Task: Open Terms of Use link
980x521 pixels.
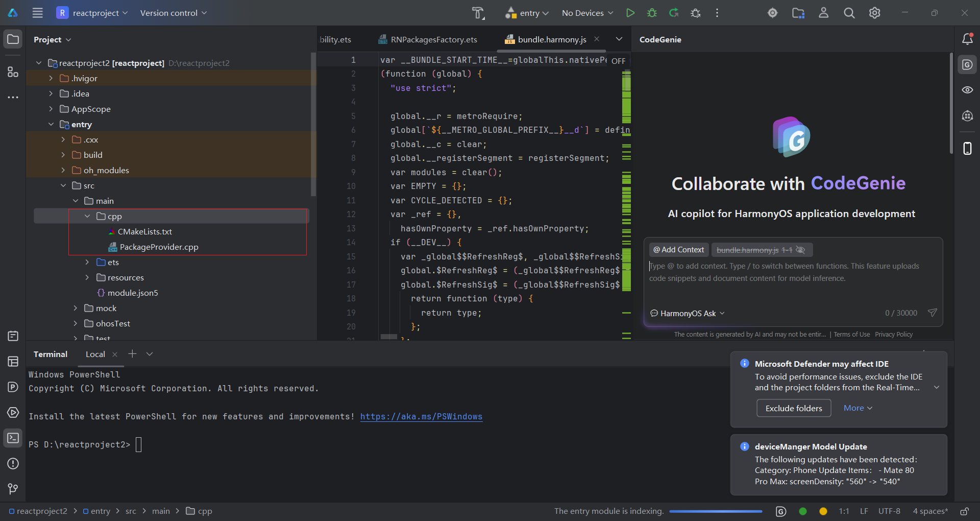Action: coord(851,335)
